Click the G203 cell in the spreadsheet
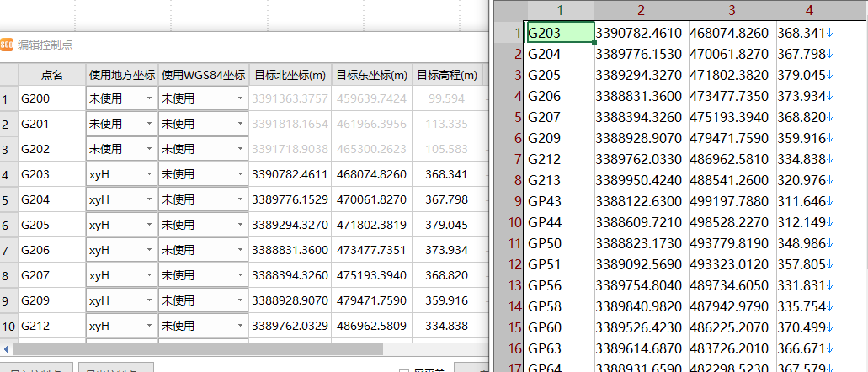 559,33
